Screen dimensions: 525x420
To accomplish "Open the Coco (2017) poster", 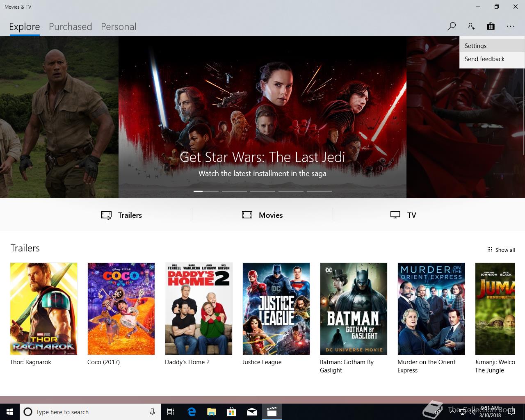I will tap(121, 309).
